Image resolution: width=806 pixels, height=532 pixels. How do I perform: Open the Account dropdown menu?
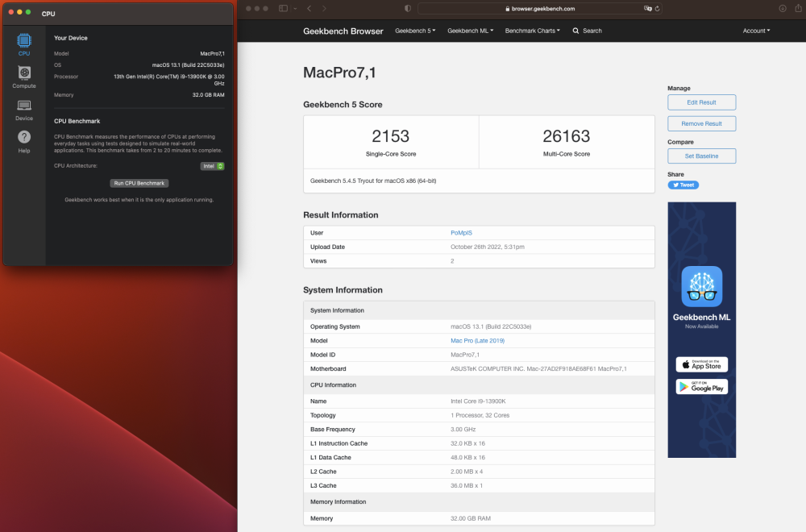coord(756,31)
